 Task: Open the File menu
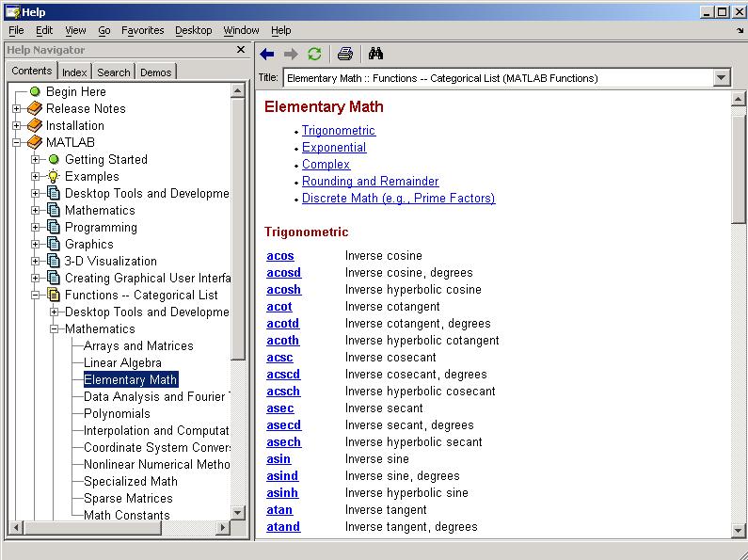pyautogui.click(x=16, y=30)
